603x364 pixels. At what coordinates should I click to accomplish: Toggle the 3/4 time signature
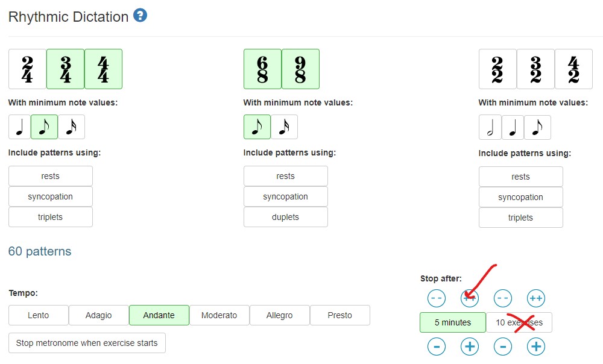point(65,69)
